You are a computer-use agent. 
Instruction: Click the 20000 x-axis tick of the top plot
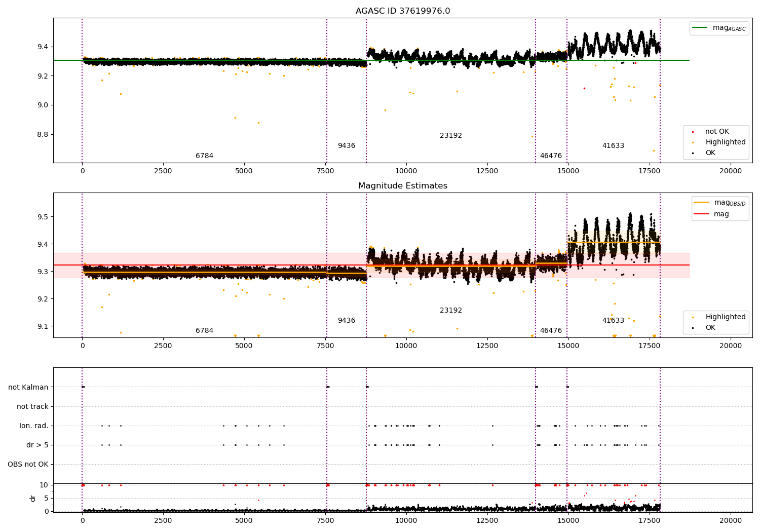731,171
